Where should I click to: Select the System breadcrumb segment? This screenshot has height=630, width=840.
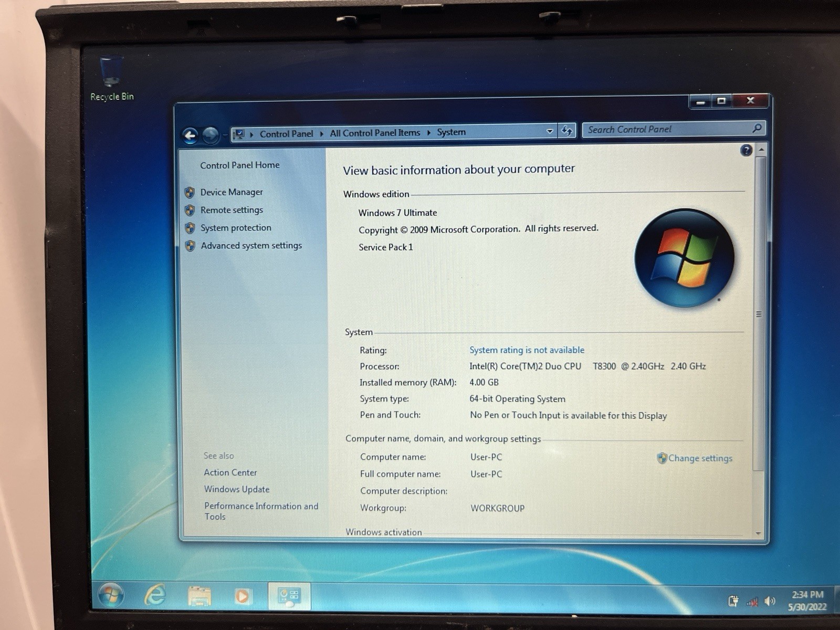point(451,132)
